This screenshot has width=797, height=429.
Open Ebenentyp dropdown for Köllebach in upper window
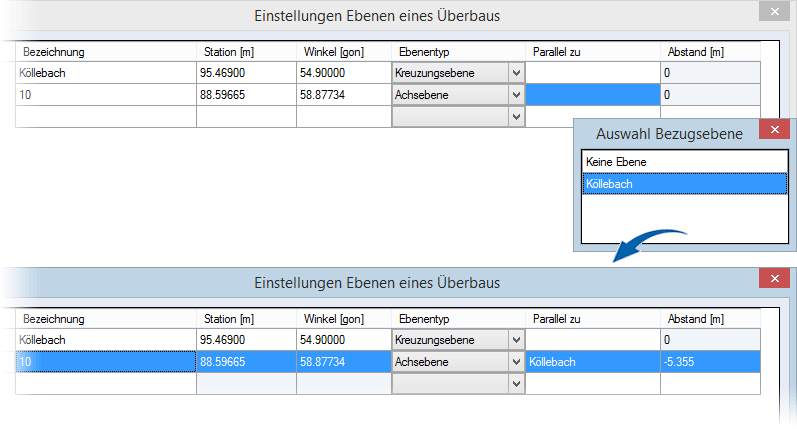click(516, 73)
